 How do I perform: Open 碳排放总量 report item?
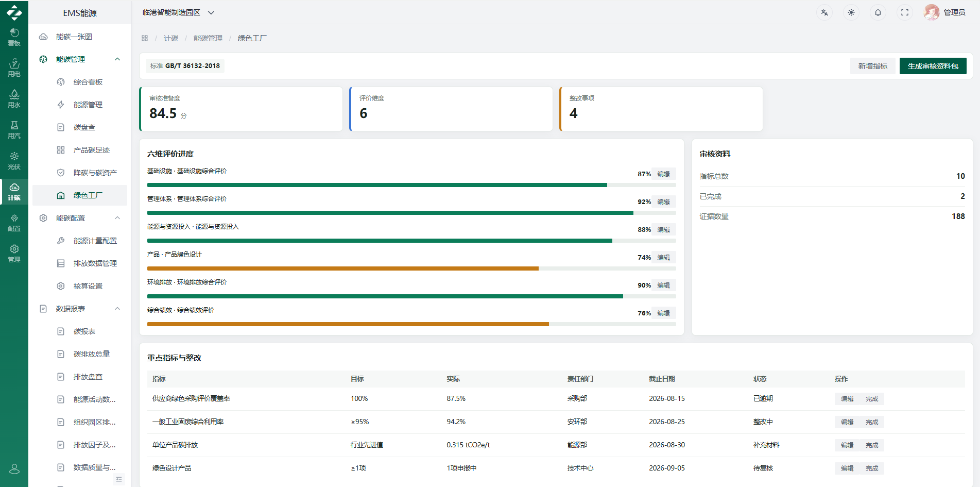coord(80,354)
